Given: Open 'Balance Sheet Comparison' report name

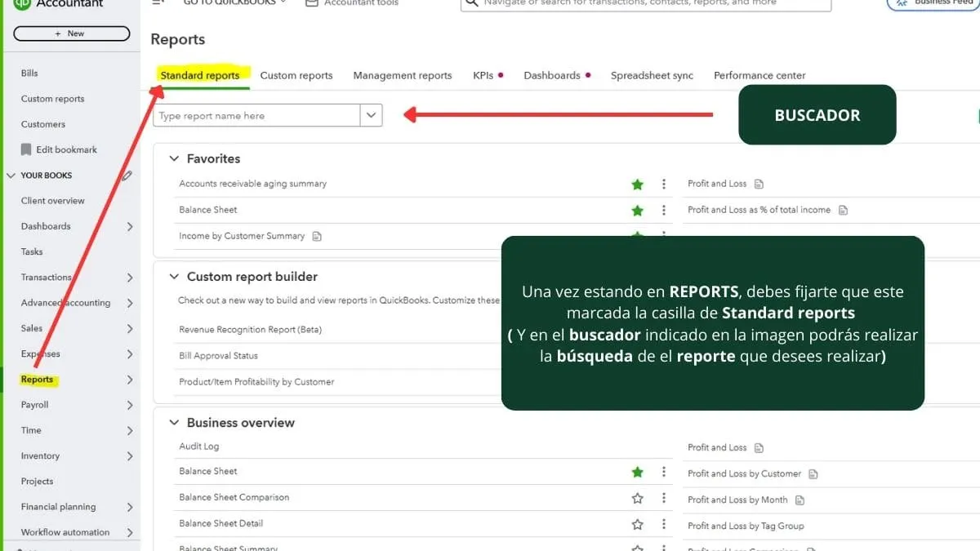Looking at the screenshot, I should 234,497.
